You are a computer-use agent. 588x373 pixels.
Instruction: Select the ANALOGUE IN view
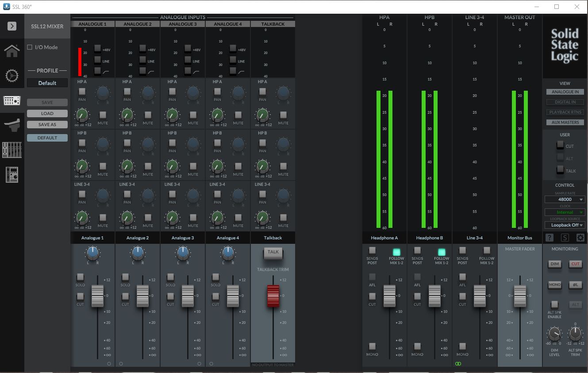tap(565, 92)
